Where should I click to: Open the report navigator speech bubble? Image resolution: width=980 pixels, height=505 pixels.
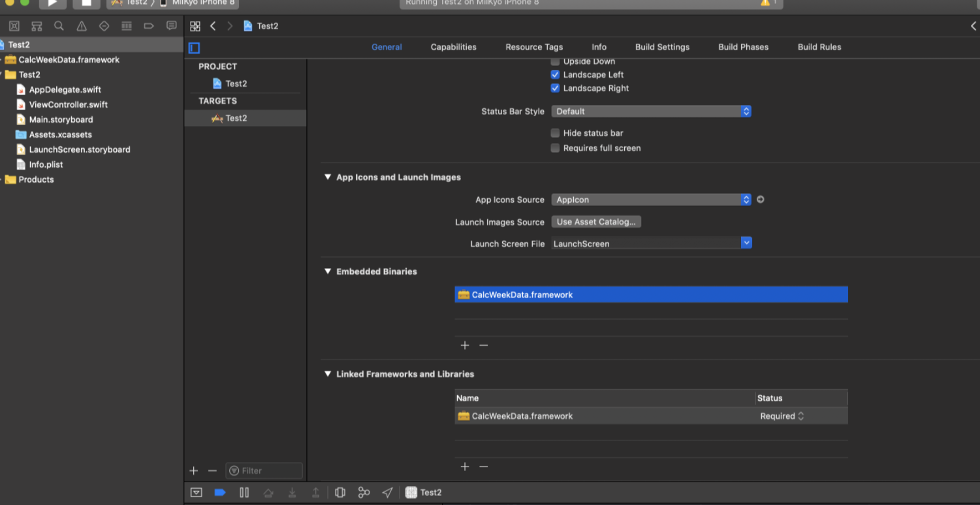(172, 26)
